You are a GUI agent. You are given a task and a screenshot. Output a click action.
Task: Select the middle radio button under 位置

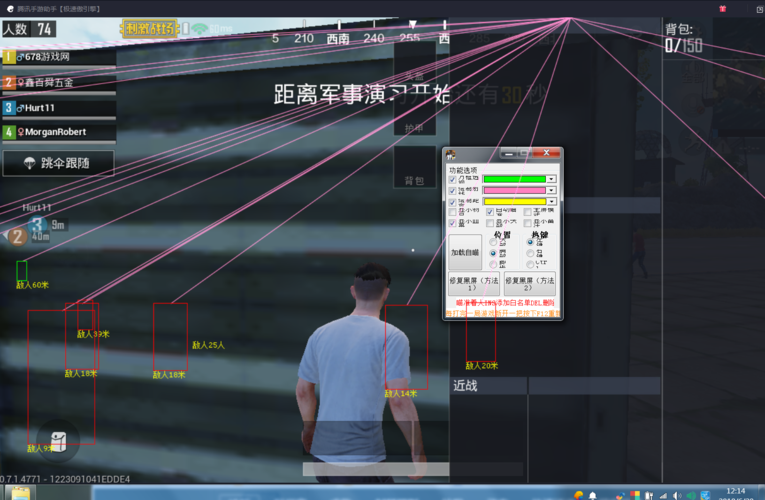pos(492,254)
